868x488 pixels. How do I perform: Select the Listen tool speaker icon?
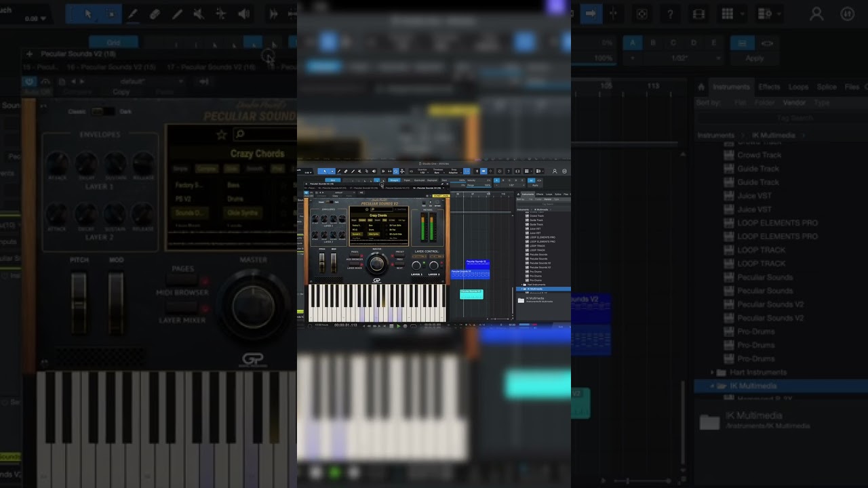(374, 171)
